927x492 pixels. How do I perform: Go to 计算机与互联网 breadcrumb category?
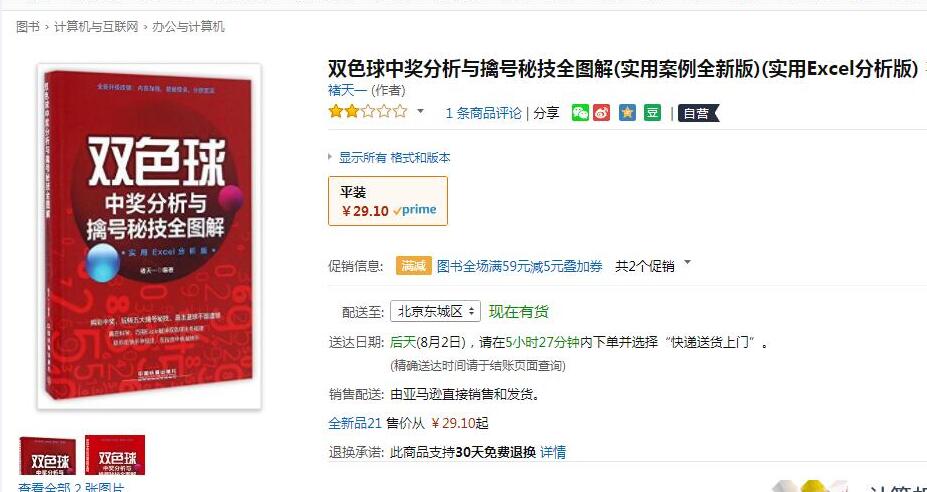[96, 27]
